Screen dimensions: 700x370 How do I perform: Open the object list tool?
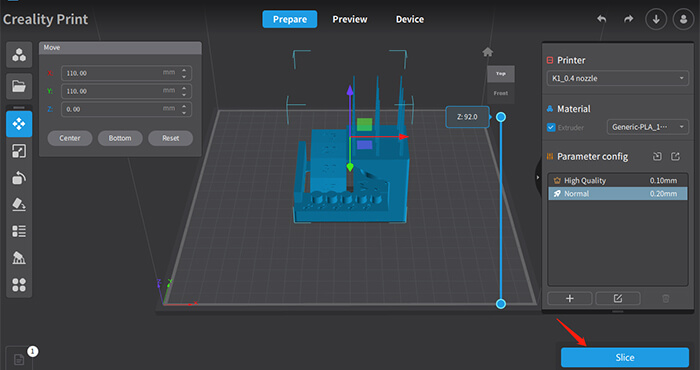pos(19,231)
